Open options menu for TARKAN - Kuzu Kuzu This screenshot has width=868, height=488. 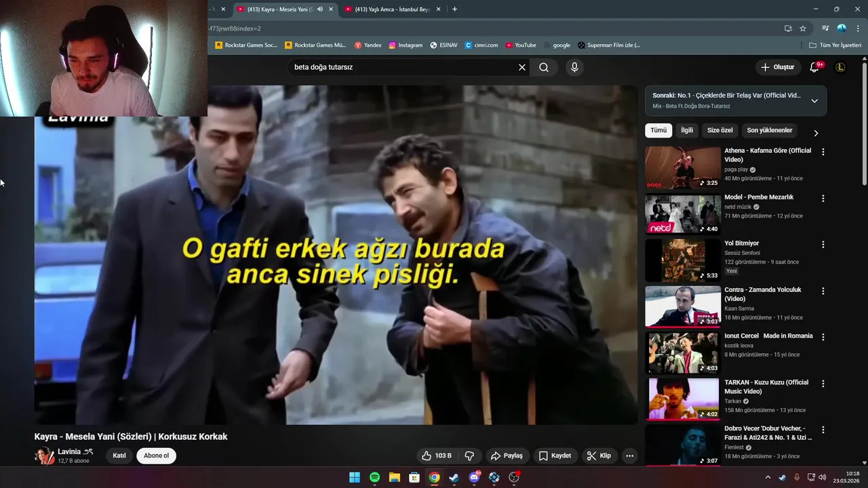click(823, 384)
